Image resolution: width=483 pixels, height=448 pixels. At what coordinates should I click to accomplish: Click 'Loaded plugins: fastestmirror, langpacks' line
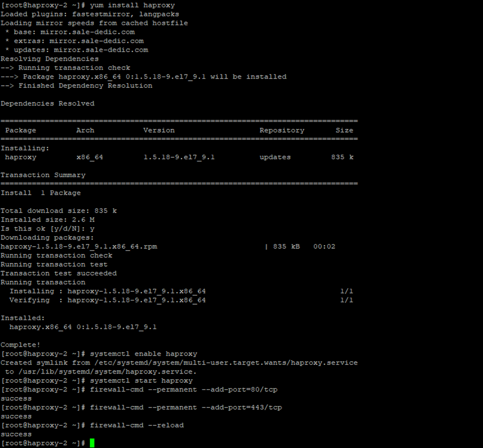[90, 14]
